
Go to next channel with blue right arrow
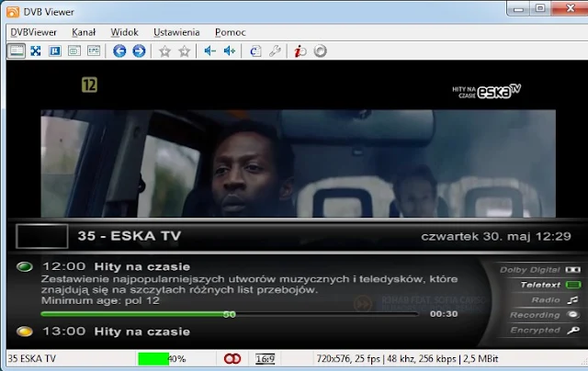[x=139, y=51]
